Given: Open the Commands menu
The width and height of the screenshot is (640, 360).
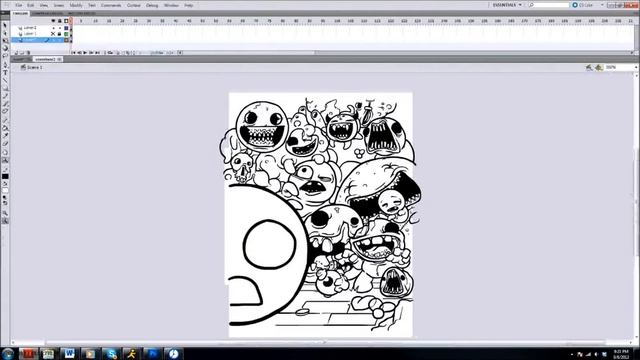Looking at the screenshot, I should pyautogui.click(x=111, y=5).
